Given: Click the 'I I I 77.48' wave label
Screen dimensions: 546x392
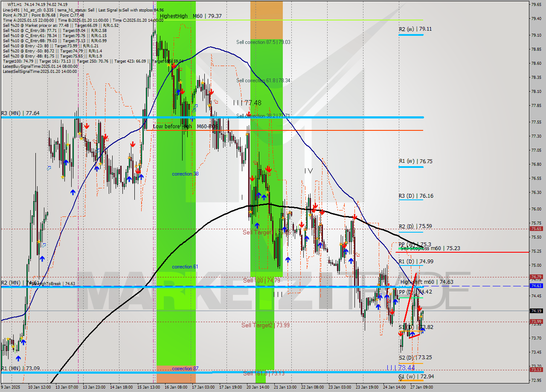Looking at the screenshot, I should coord(247,103).
